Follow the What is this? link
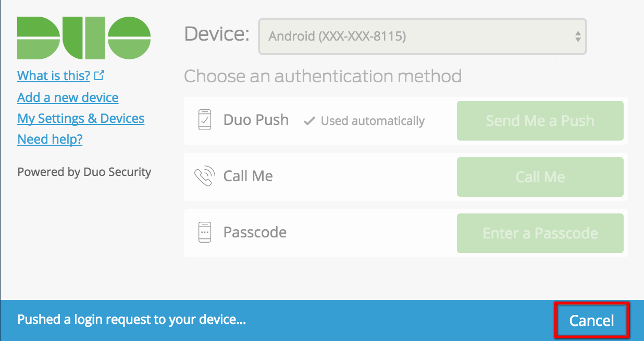 (53, 75)
